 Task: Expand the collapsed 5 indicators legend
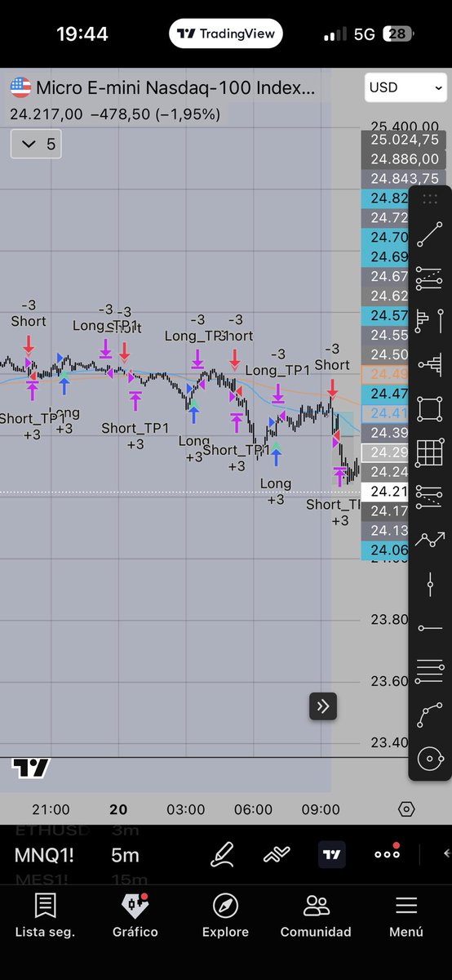point(36,145)
